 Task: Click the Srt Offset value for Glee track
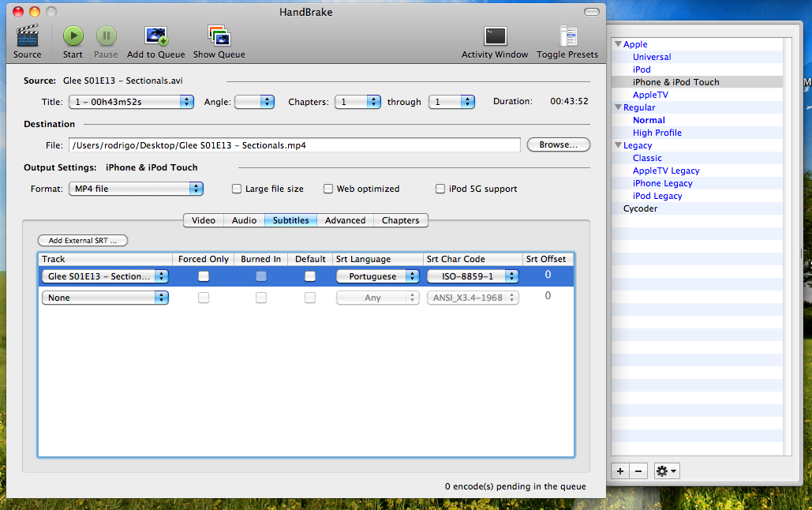pyautogui.click(x=548, y=275)
